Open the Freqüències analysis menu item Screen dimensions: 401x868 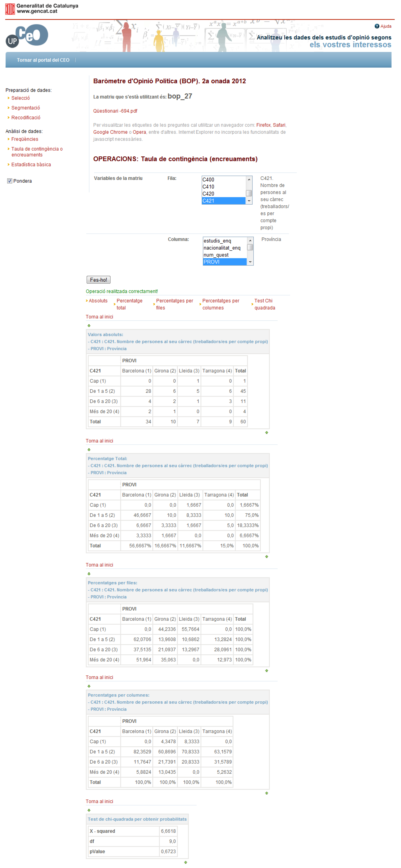(x=25, y=139)
